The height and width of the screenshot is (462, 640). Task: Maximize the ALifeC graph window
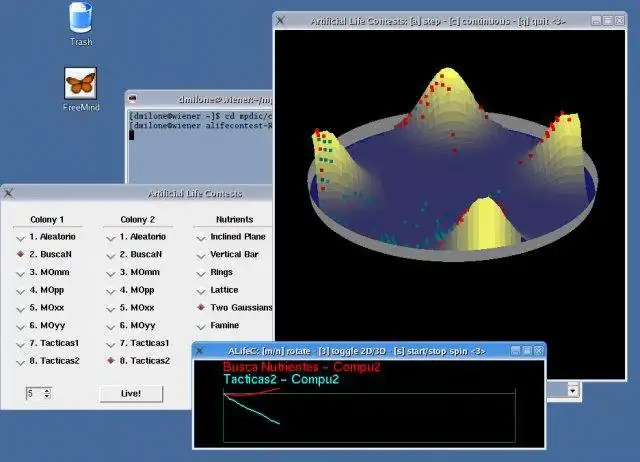click(x=527, y=351)
